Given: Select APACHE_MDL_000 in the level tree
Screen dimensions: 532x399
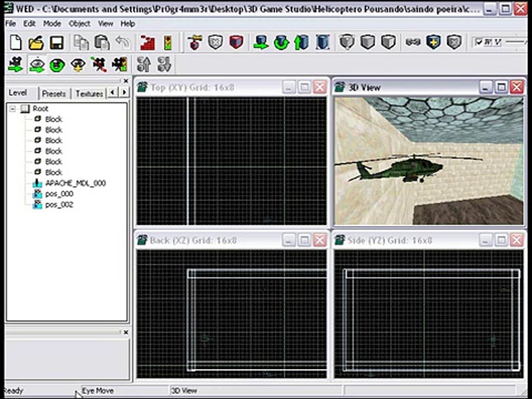Looking at the screenshot, I should click(x=75, y=183).
